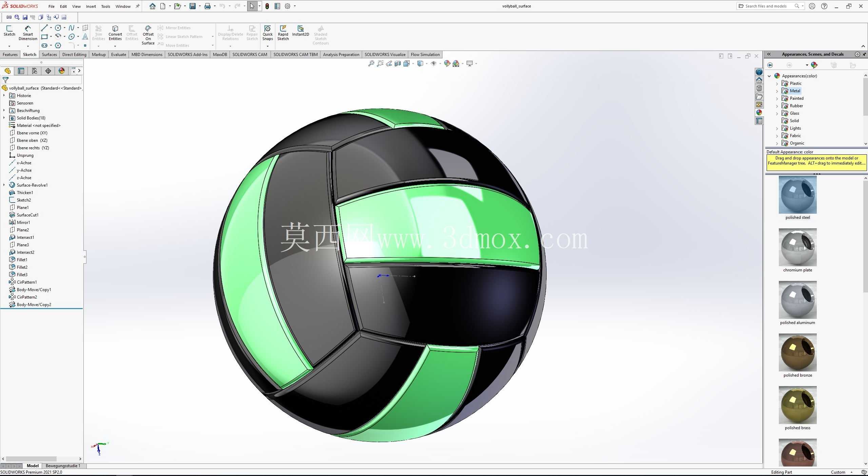Screen dimensions: 868x476
Task: Select the Intersect1 feature
Action: (25, 237)
